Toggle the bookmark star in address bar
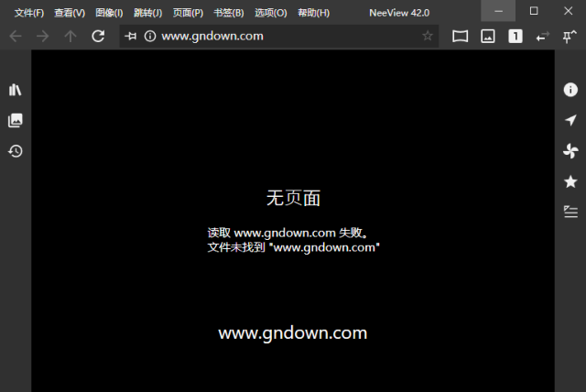This screenshot has width=586, height=392. 428,37
